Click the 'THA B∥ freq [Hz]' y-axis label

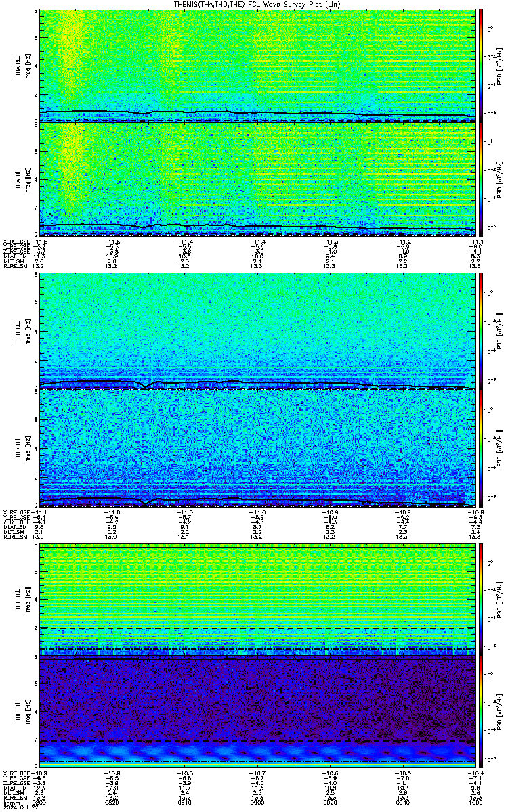point(22,179)
